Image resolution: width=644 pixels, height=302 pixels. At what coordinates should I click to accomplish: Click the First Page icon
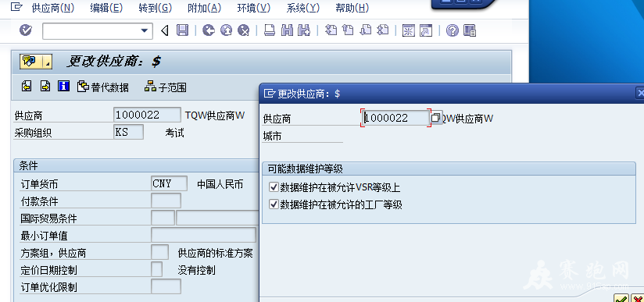coord(331,30)
